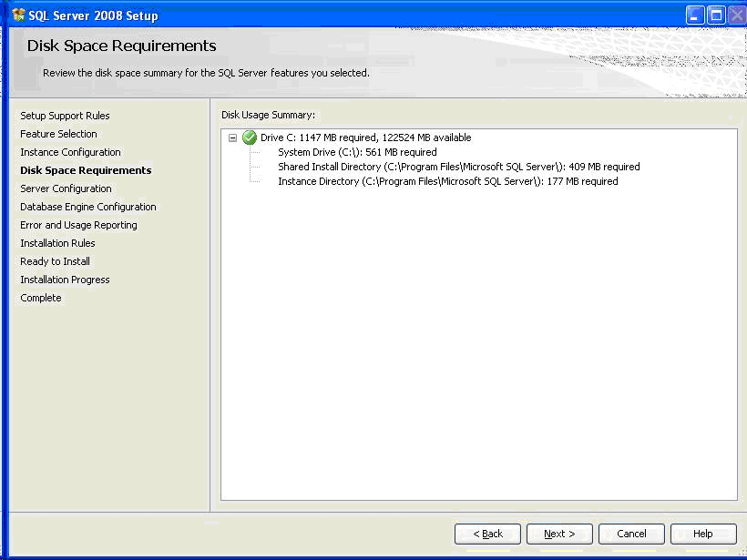Open the Server Configuration step
747x560 pixels.
click(x=66, y=188)
